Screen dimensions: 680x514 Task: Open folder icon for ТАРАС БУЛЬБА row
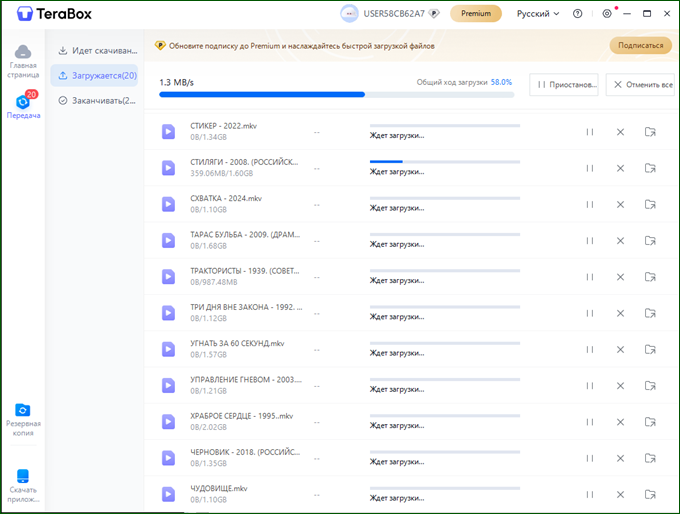(650, 240)
